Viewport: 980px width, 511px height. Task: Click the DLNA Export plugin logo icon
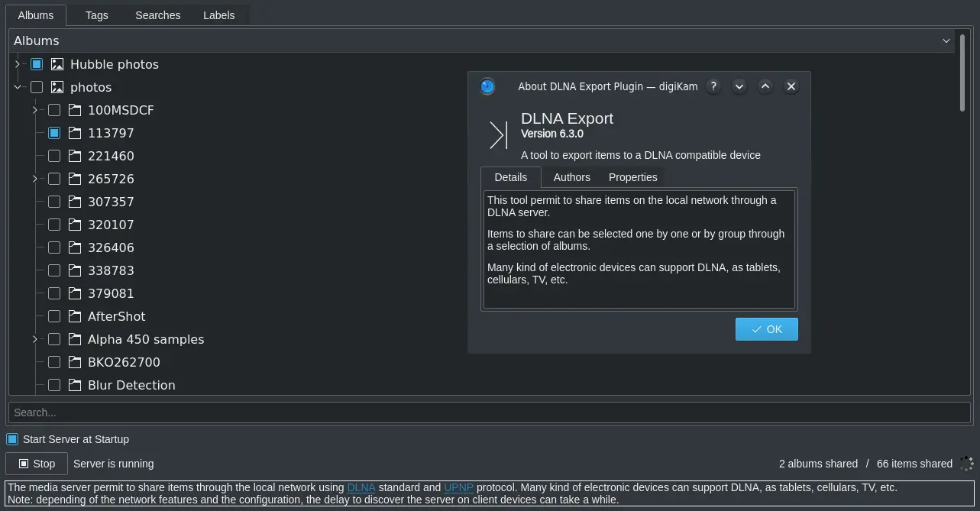pyautogui.click(x=497, y=134)
